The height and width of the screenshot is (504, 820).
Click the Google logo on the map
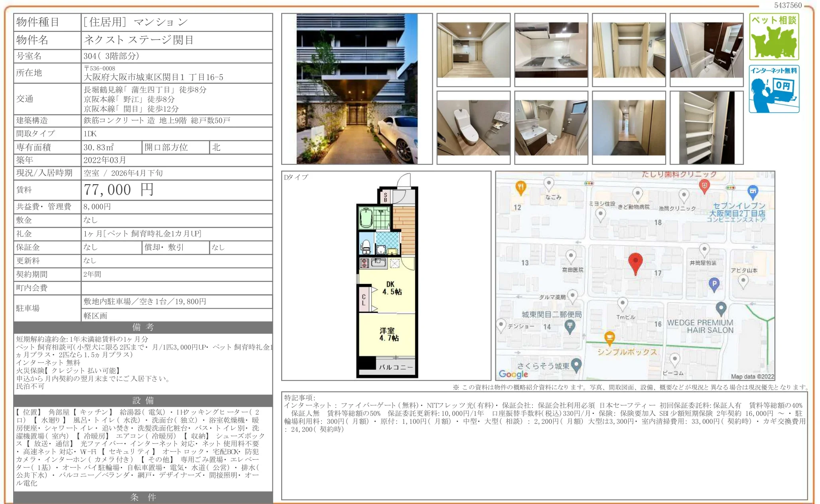pyautogui.click(x=513, y=374)
